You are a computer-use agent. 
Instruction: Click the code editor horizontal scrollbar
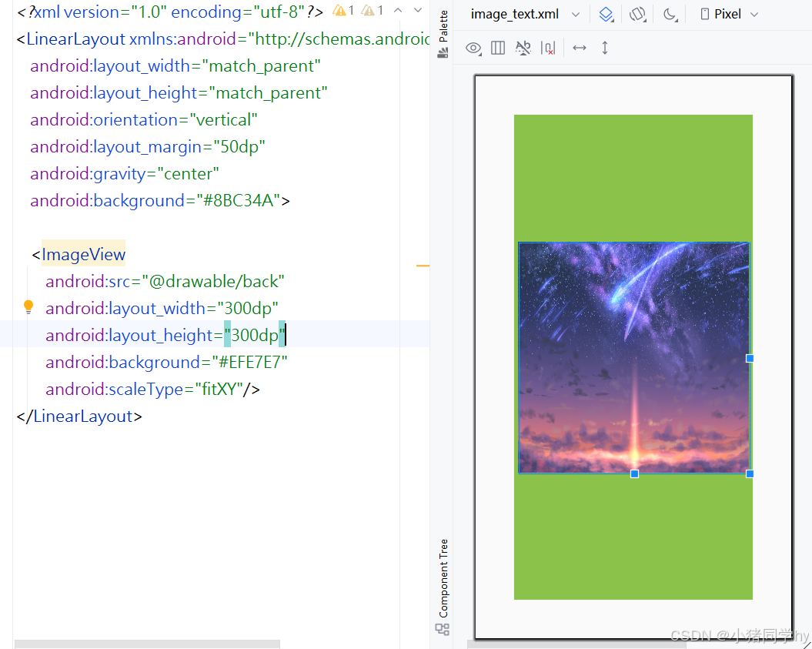(147, 644)
